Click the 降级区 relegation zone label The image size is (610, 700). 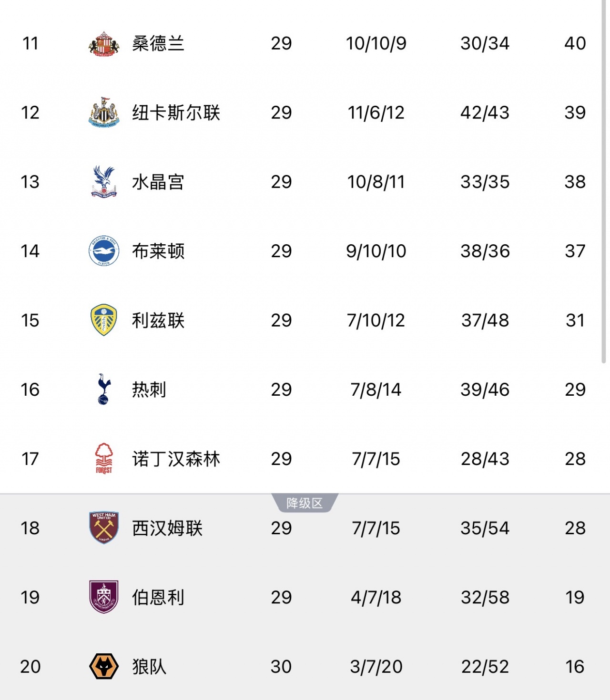point(305,503)
